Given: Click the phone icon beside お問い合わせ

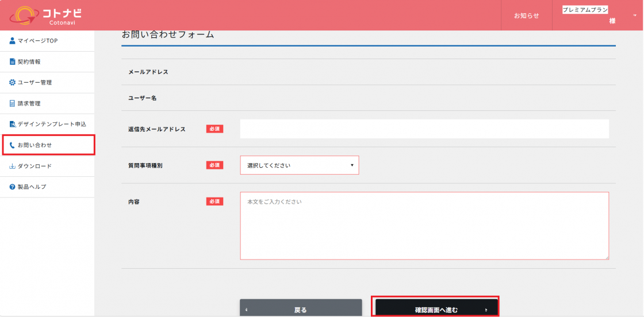Looking at the screenshot, I should point(12,145).
